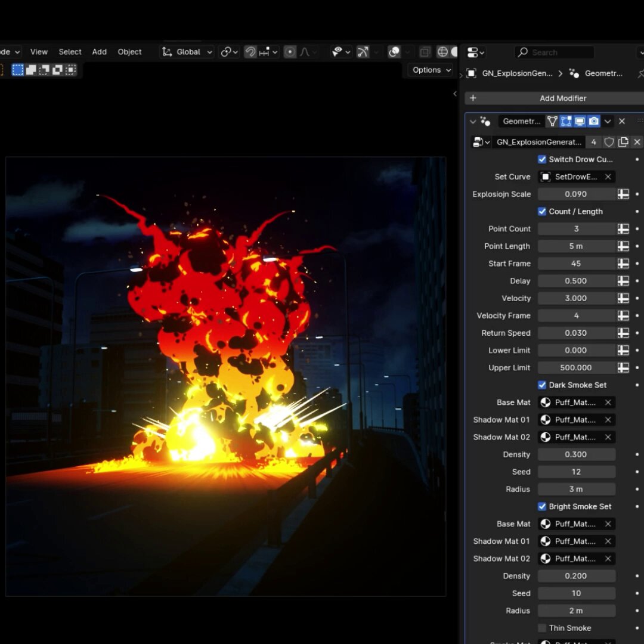Open the Object menu

coord(129,52)
